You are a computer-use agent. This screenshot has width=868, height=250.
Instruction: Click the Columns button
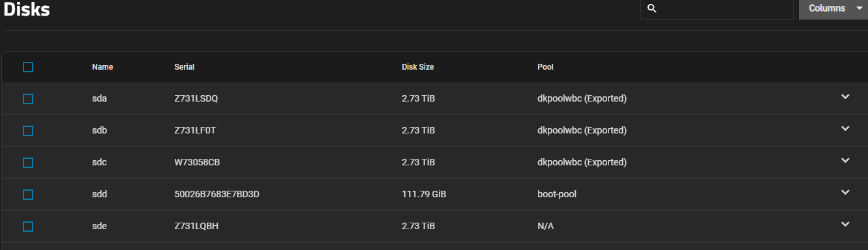tap(833, 8)
